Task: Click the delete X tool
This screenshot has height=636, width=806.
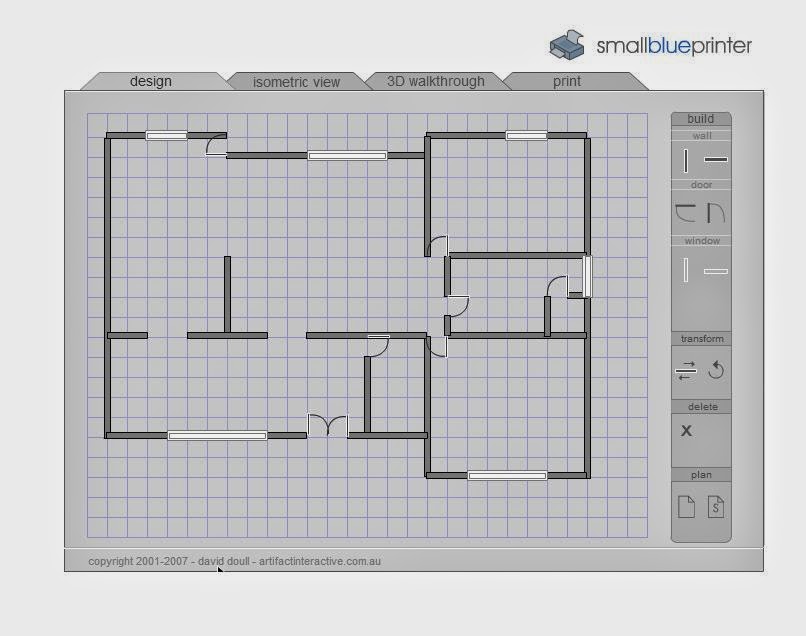Action: (686, 430)
